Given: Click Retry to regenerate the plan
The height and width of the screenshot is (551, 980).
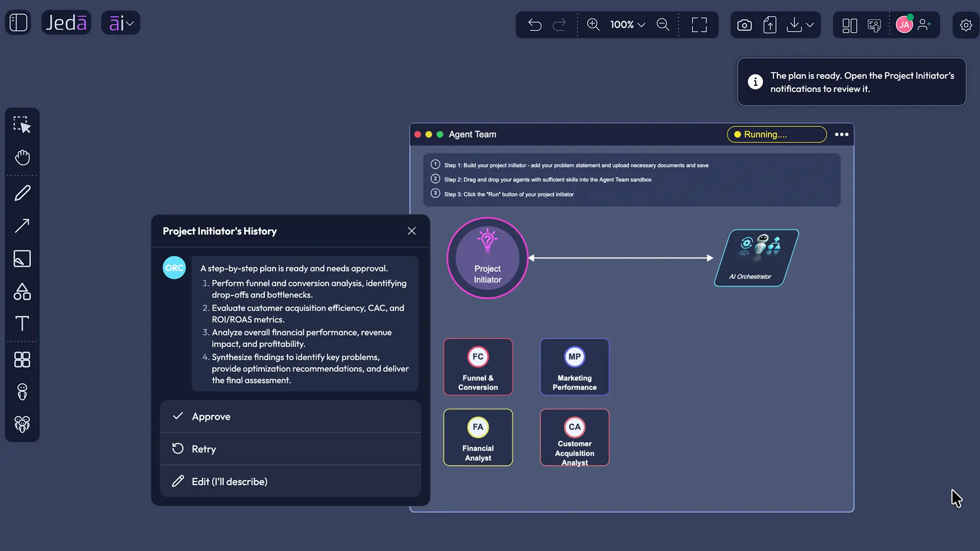Looking at the screenshot, I should coord(290,449).
